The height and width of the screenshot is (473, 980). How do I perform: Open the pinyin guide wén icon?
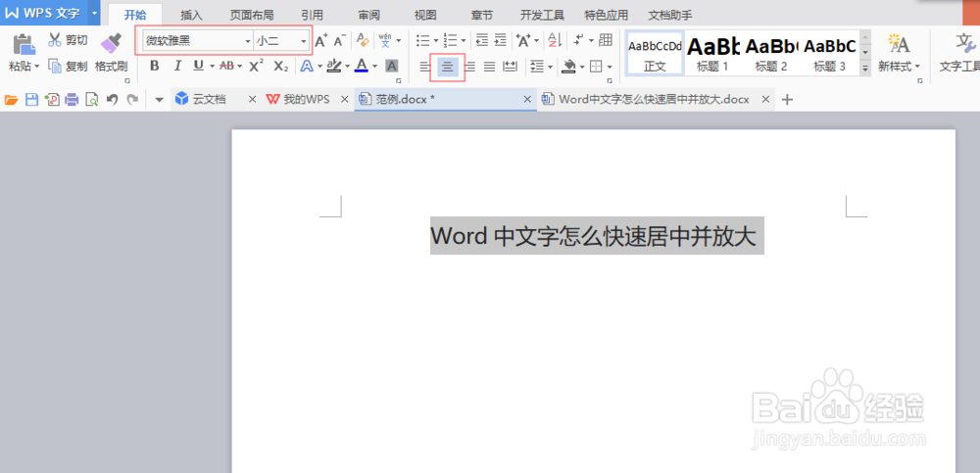pyautogui.click(x=385, y=41)
